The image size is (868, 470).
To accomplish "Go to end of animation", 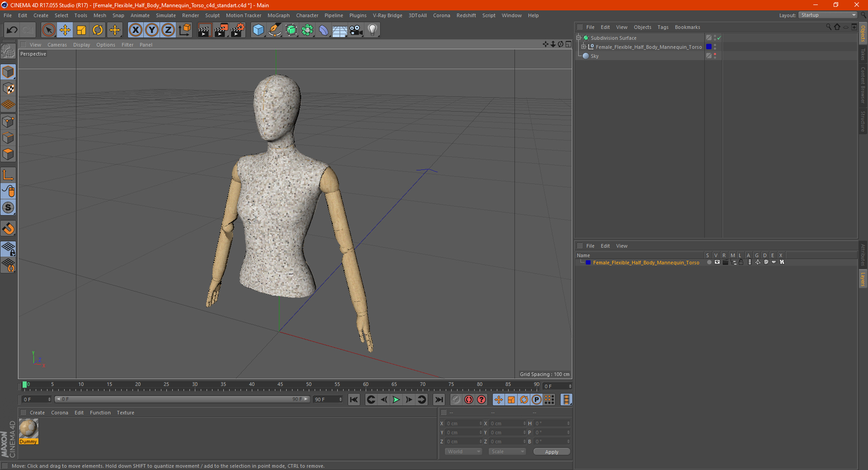I will [x=439, y=399].
